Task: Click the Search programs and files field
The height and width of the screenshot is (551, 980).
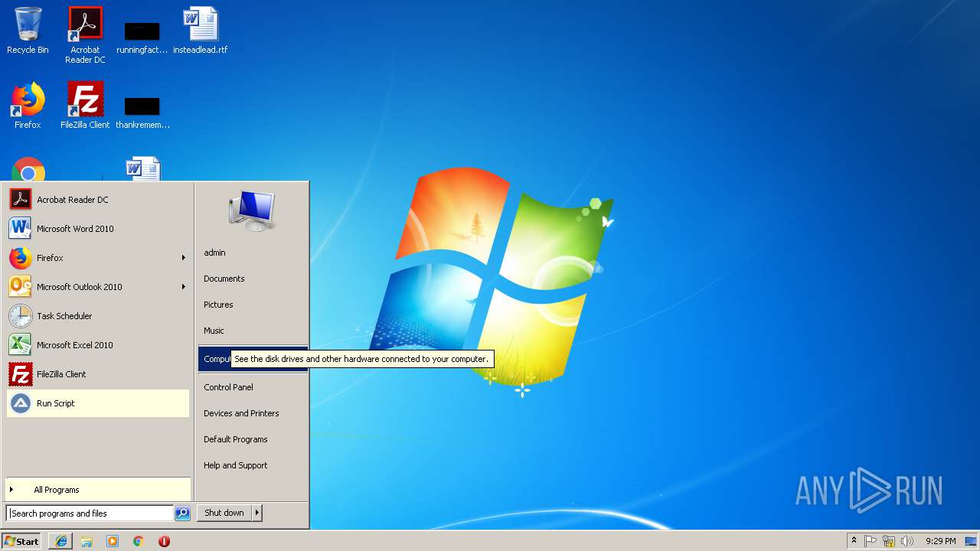Action: tap(90, 514)
